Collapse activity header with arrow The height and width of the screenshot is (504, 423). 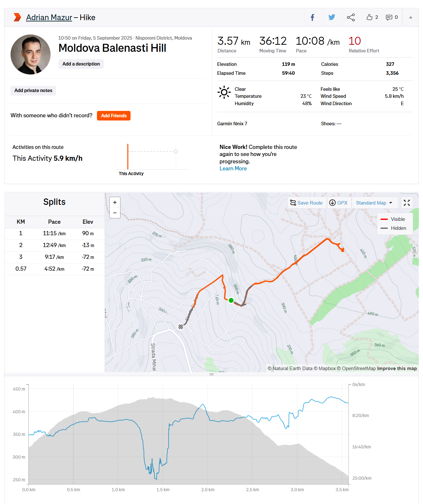(411, 17)
